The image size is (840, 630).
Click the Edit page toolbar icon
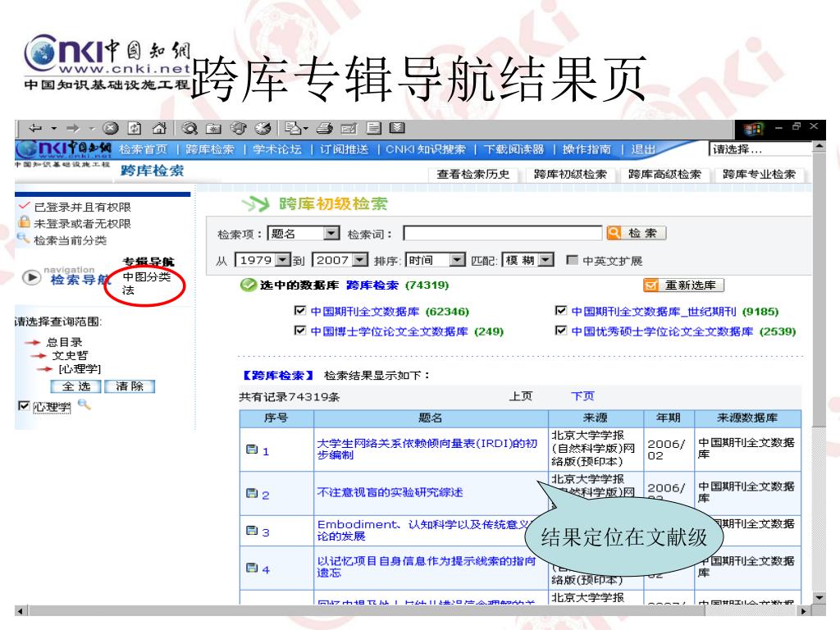point(349,129)
